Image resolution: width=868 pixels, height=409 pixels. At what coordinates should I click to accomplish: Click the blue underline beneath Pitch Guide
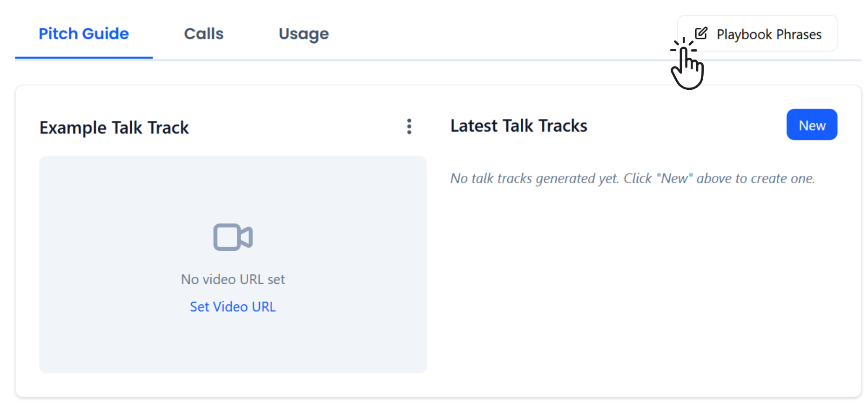tap(84, 58)
